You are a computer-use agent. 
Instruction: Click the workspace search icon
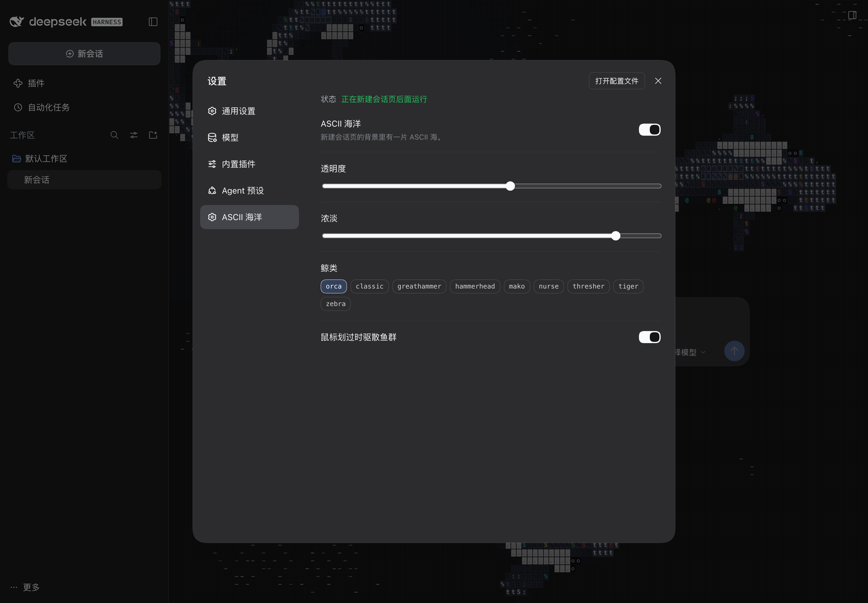[115, 135]
